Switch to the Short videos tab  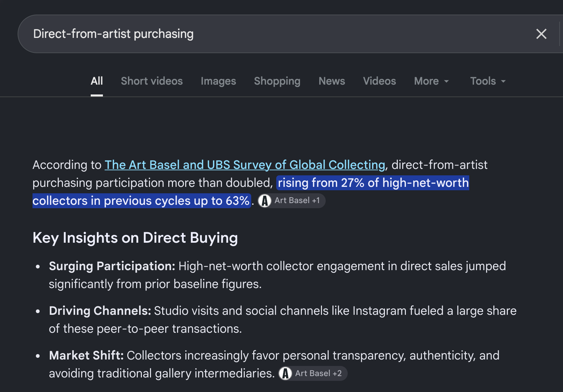(x=152, y=81)
